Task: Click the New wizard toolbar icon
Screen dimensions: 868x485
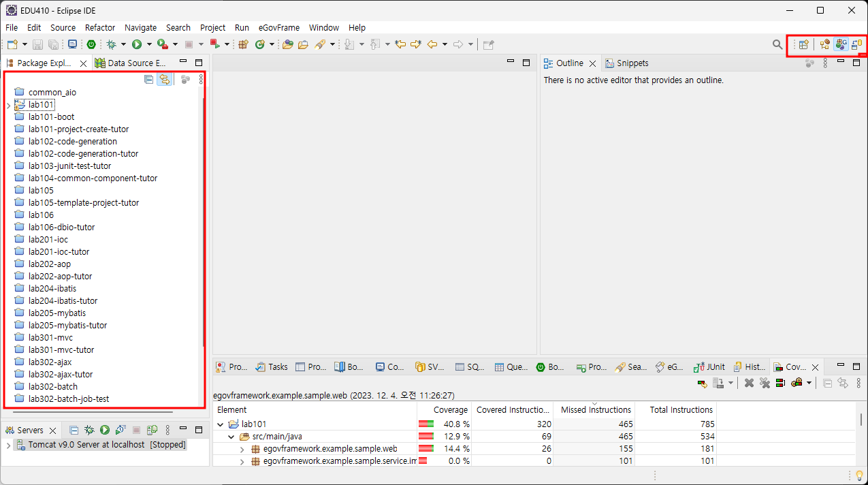Action: coord(12,44)
